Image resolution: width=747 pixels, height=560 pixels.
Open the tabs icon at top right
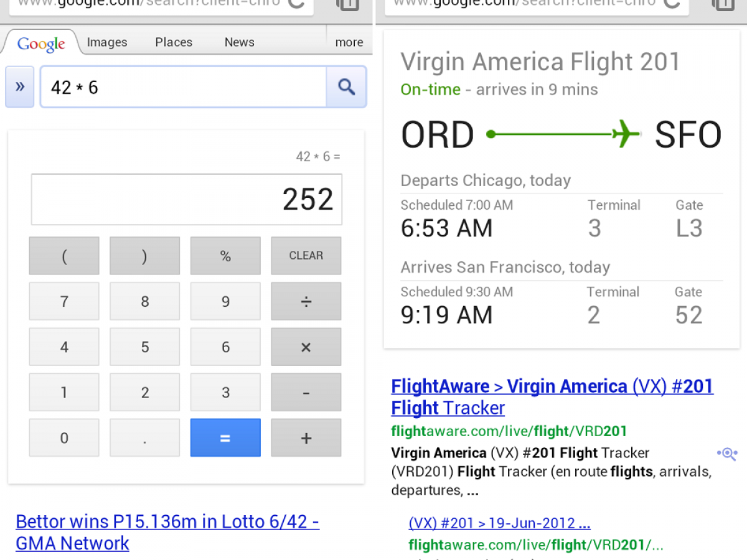tap(723, 4)
